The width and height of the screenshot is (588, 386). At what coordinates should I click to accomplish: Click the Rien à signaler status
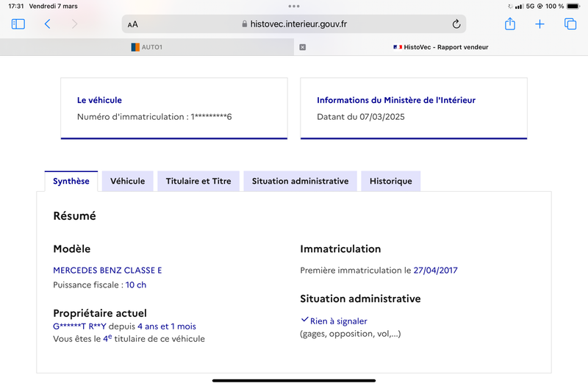[x=338, y=321]
